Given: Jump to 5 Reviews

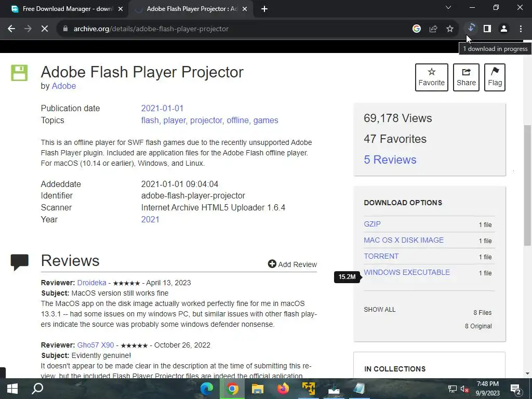Looking at the screenshot, I should click(390, 159).
